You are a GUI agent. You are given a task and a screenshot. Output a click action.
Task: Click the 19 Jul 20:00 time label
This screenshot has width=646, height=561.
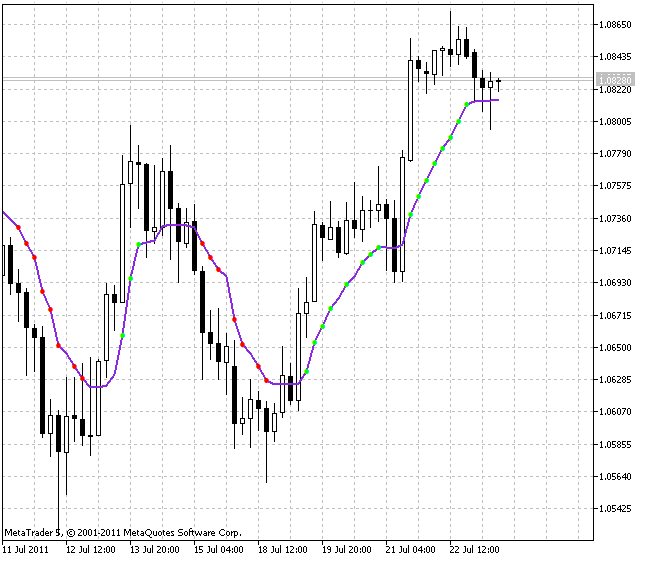[346, 550]
